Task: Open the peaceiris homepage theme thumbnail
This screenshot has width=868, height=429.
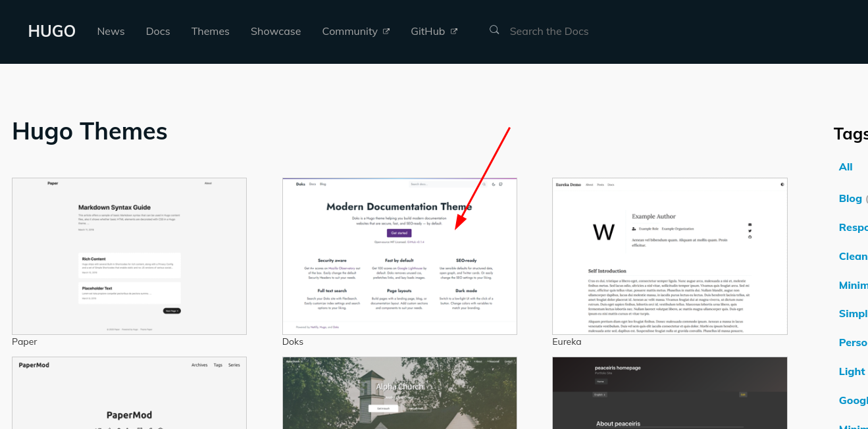Action: coord(670,393)
